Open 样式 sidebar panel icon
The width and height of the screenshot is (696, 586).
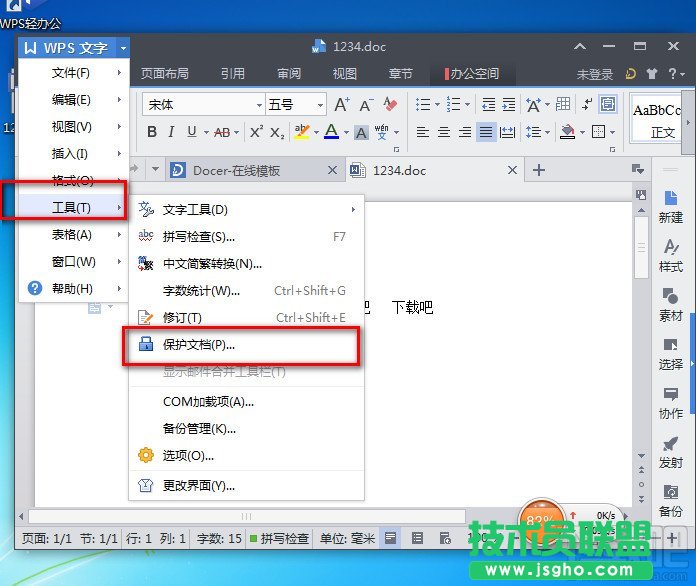coord(670,256)
